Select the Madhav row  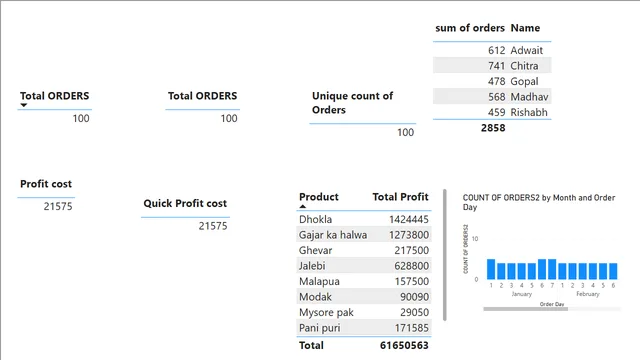(x=492, y=97)
